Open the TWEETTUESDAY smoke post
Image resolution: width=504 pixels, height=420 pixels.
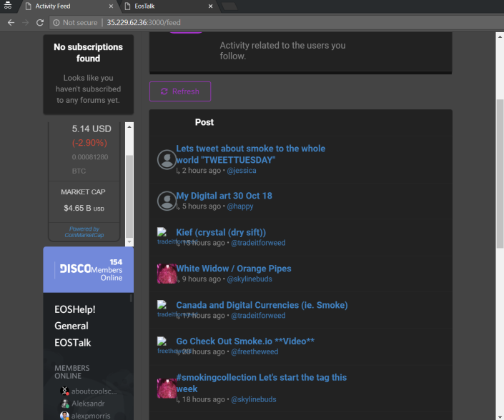pos(251,154)
